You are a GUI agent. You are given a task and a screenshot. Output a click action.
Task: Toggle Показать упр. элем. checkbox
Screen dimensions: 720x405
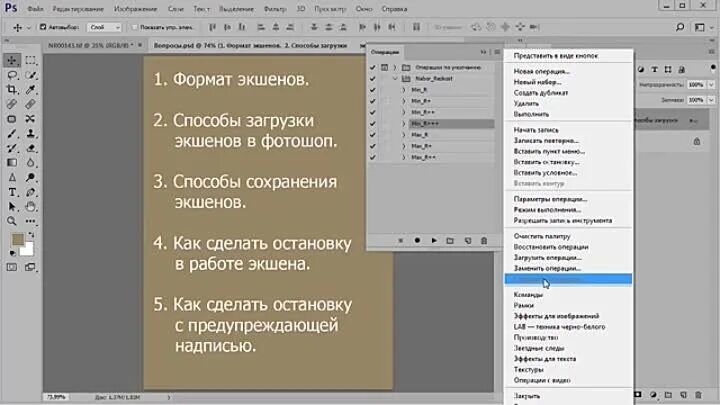coord(135,28)
